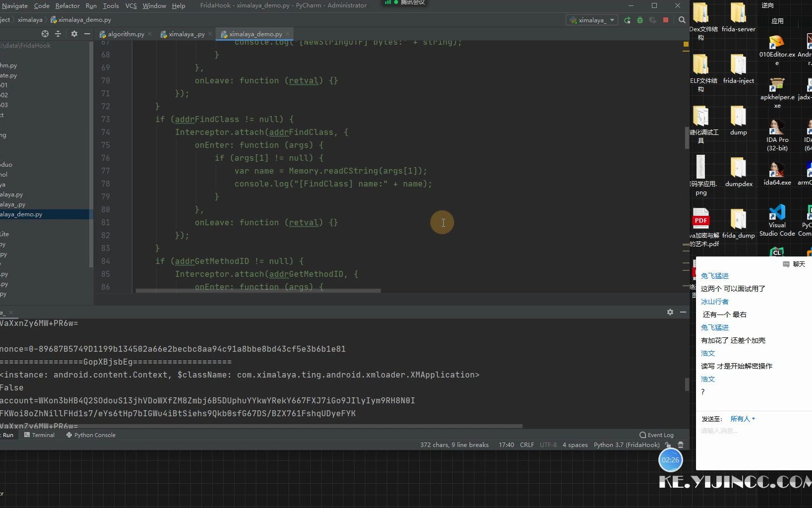812x508 pixels.
Task: Open the ximalaya_ run configuration dropdown
Action: tap(592, 20)
